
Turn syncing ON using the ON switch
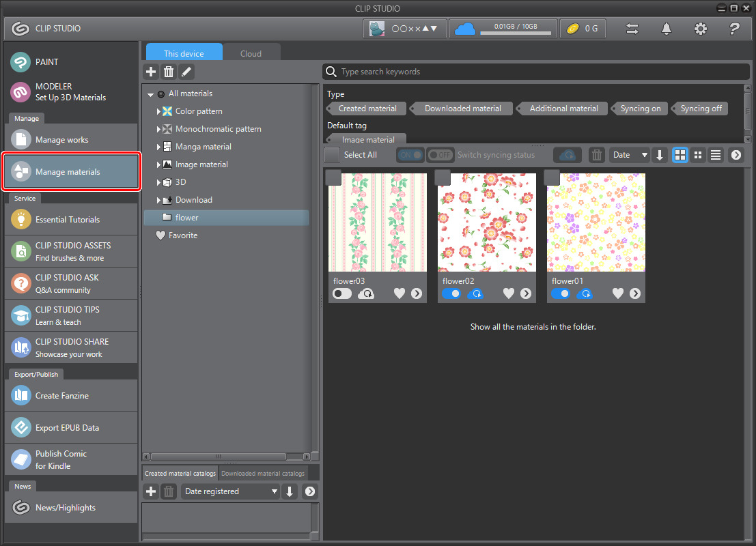(x=410, y=155)
